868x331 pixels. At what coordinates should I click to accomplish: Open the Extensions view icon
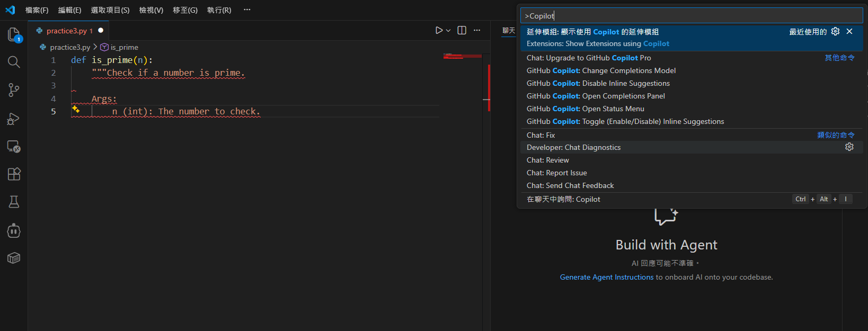pyautogui.click(x=14, y=174)
